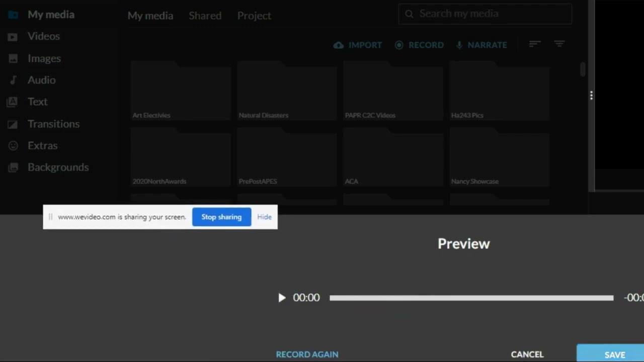Open the Natural Disasters folder
Image resolution: width=644 pixels, height=362 pixels.
point(287,91)
